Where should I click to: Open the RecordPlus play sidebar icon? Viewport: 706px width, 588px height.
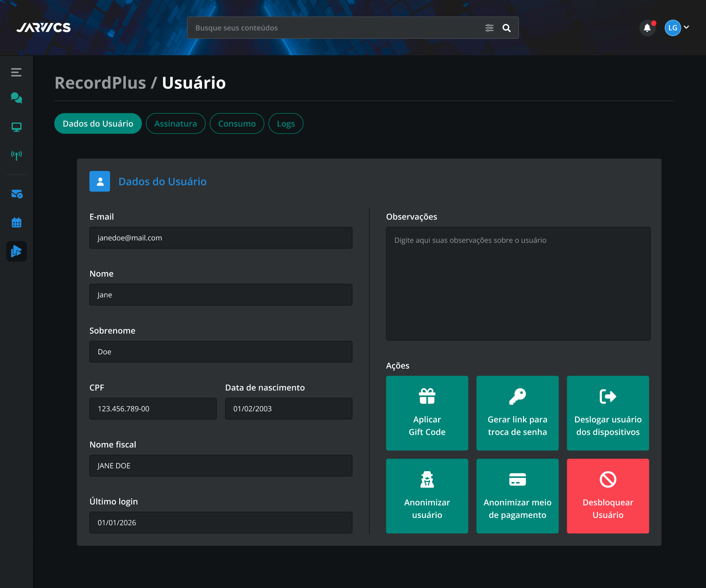tap(16, 251)
